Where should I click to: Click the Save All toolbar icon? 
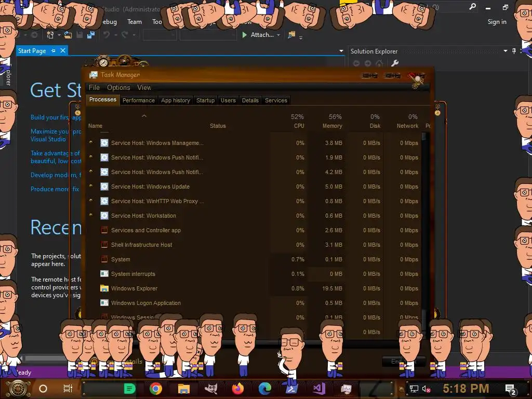coord(91,35)
